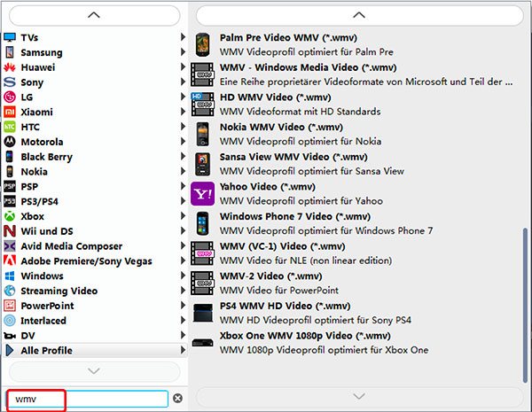Expand the Alle Profile submenu arrow
This screenshot has width=532, height=412.
click(183, 350)
